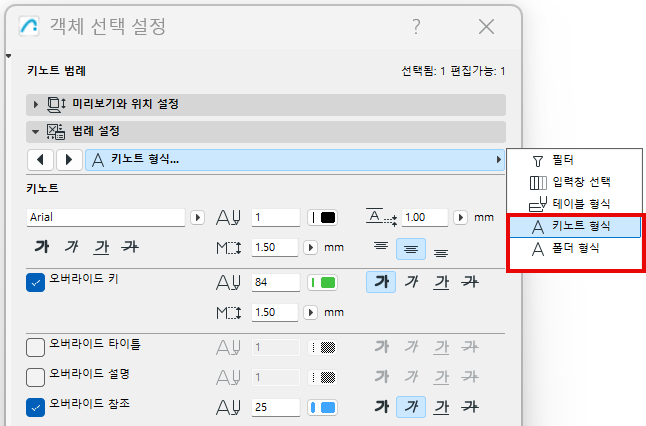
Task: Select 입력창 선택 menu entry
Action: coord(574,182)
